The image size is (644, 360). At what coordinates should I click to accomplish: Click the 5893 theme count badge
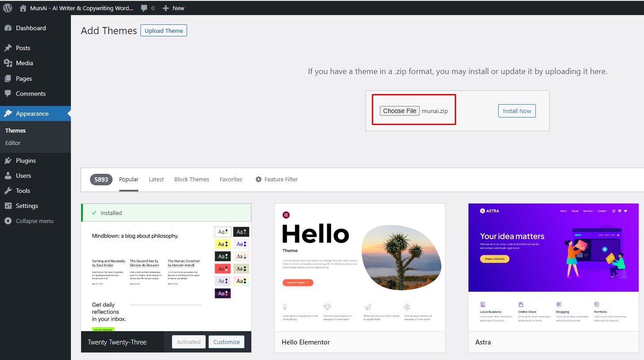(x=101, y=180)
